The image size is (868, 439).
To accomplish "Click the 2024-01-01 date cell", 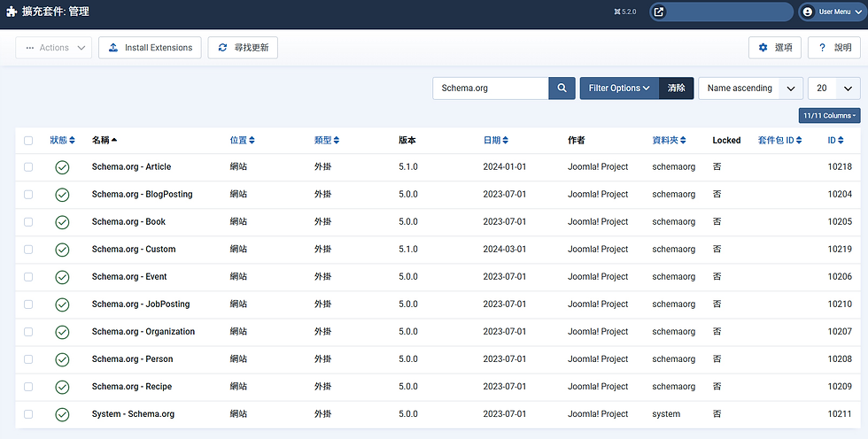I will click(x=505, y=167).
